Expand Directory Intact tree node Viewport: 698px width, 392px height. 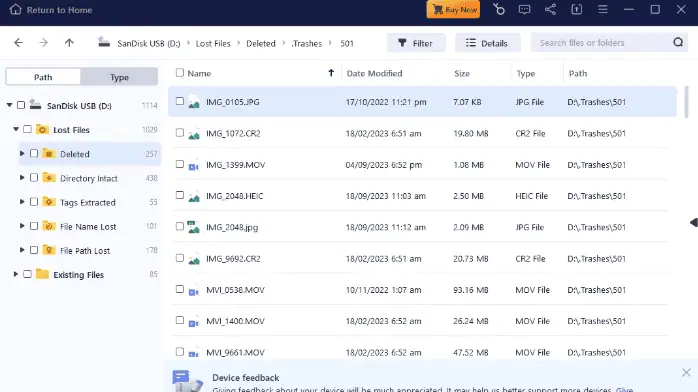pos(22,178)
